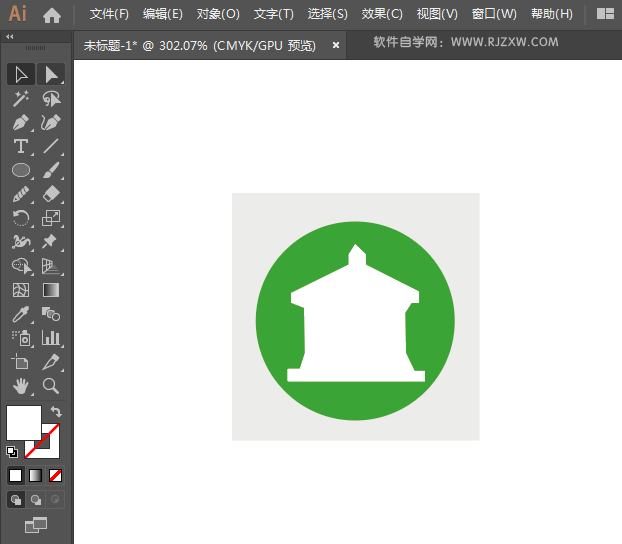Open the 文件(F) menu
The image size is (622, 544).
(109, 14)
